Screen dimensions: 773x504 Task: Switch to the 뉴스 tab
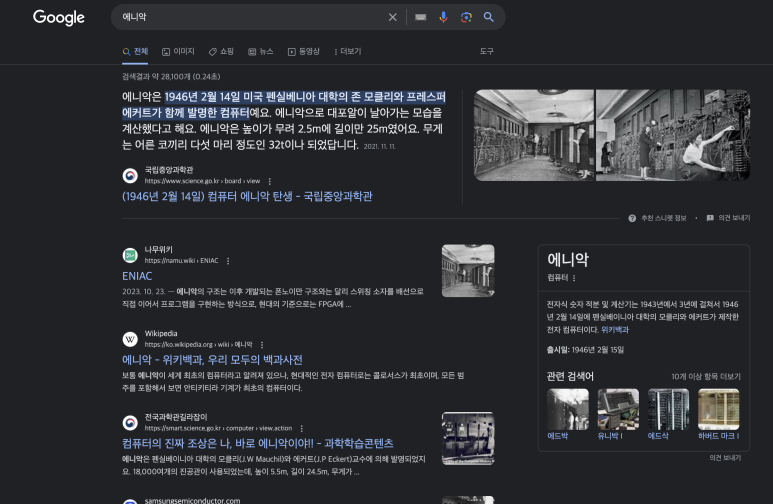pos(261,51)
